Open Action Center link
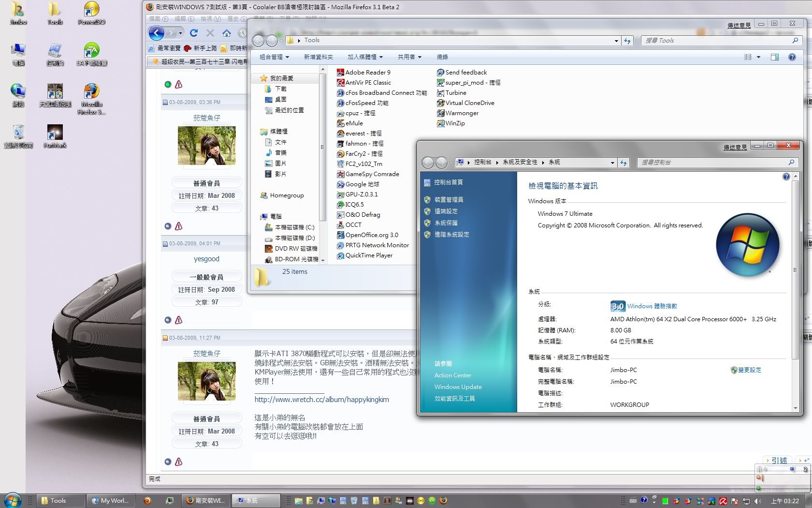The width and height of the screenshot is (812, 508). (x=452, y=375)
